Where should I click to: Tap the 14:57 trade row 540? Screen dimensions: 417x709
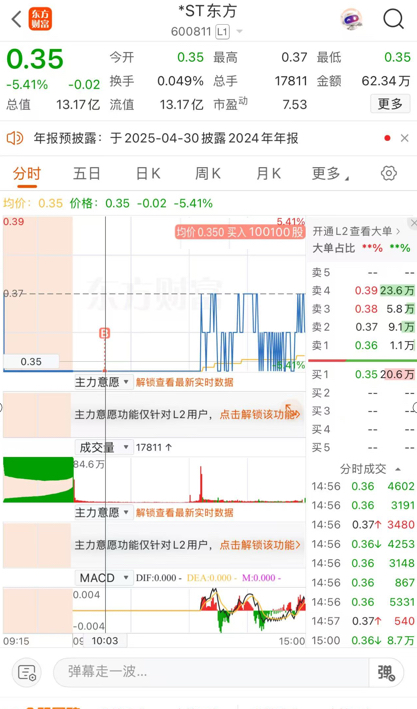click(363, 621)
